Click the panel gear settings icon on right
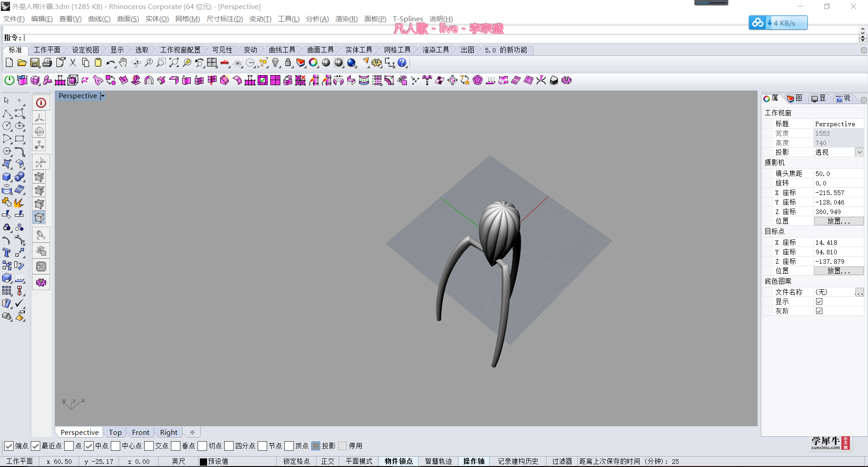Screen dimensions: 868x467 coord(863,100)
